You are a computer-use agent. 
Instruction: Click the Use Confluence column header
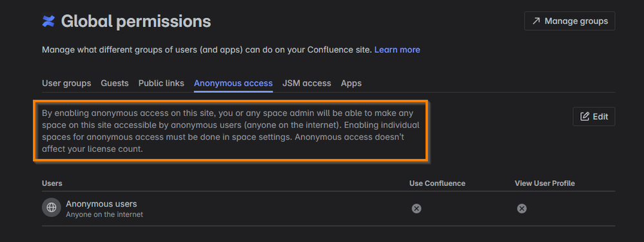(x=438, y=183)
